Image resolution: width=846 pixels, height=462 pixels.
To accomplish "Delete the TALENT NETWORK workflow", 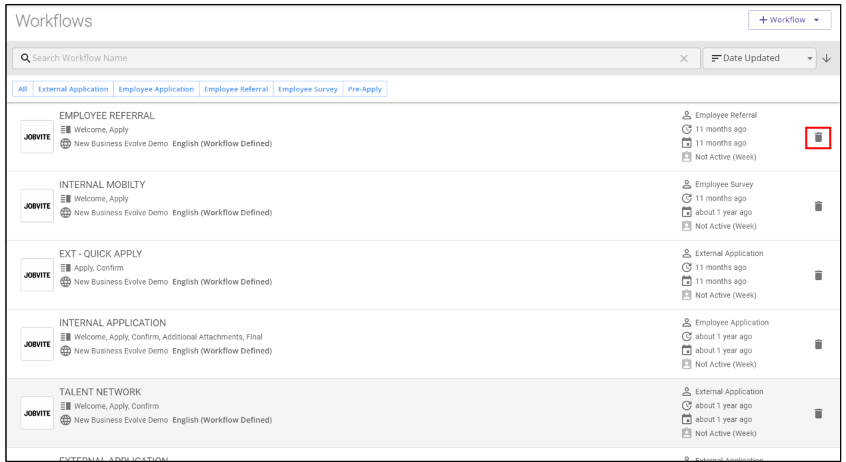I will coord(818,413).
